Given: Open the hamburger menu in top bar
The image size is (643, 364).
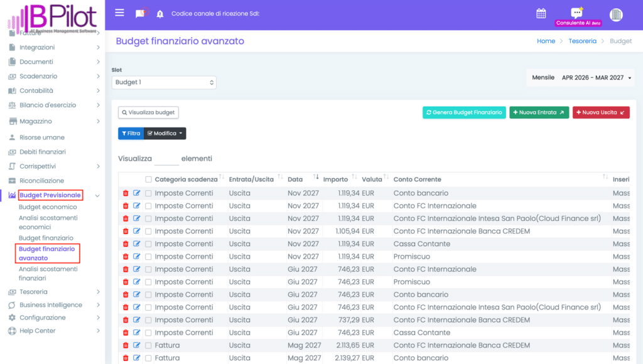Looking at the screenshot, I should coord(120,13).
